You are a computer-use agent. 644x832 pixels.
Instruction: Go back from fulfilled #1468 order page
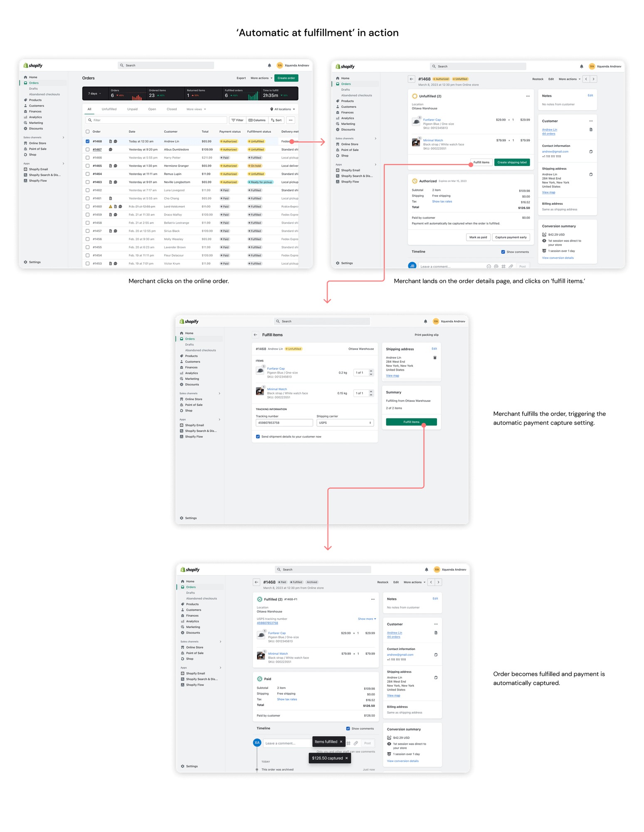tap(257, 582)
